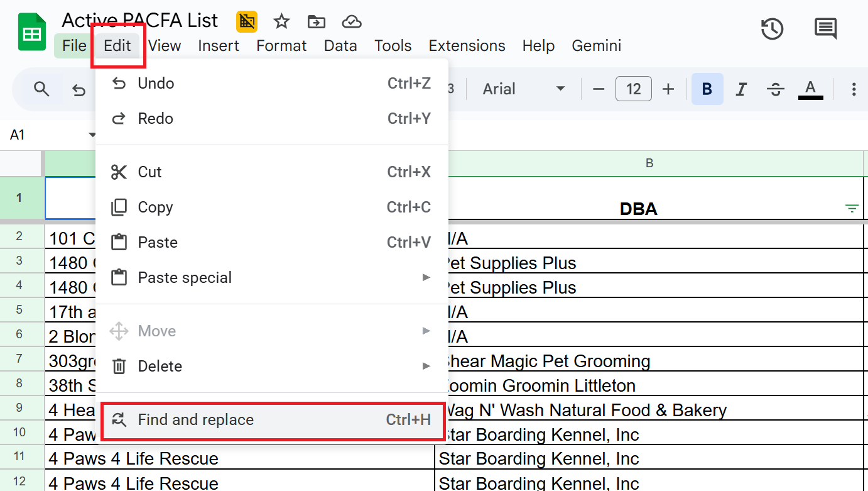
Task: Star the Active PACFA List spreadsheet
Action: [x=281, y=21]
